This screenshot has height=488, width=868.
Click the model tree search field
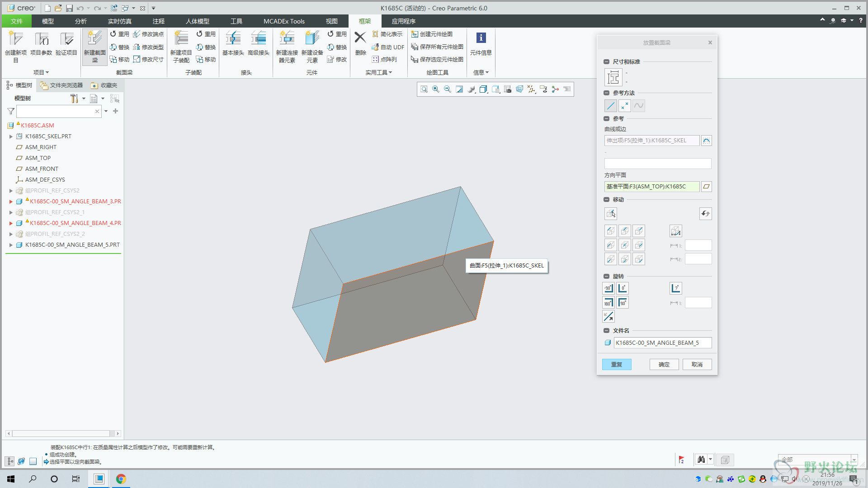click(x=58, y=111)
